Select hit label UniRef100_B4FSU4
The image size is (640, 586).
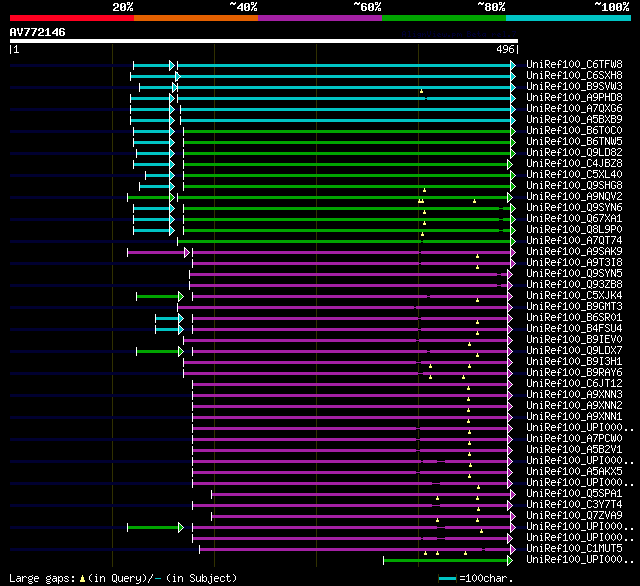pyautogui.click(x=574, y=329)
